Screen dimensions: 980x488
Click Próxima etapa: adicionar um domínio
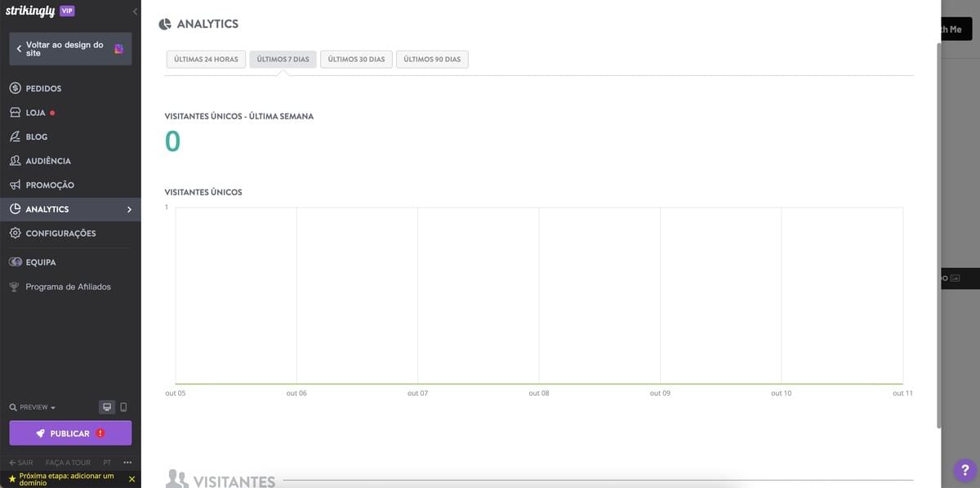[66, 479]
